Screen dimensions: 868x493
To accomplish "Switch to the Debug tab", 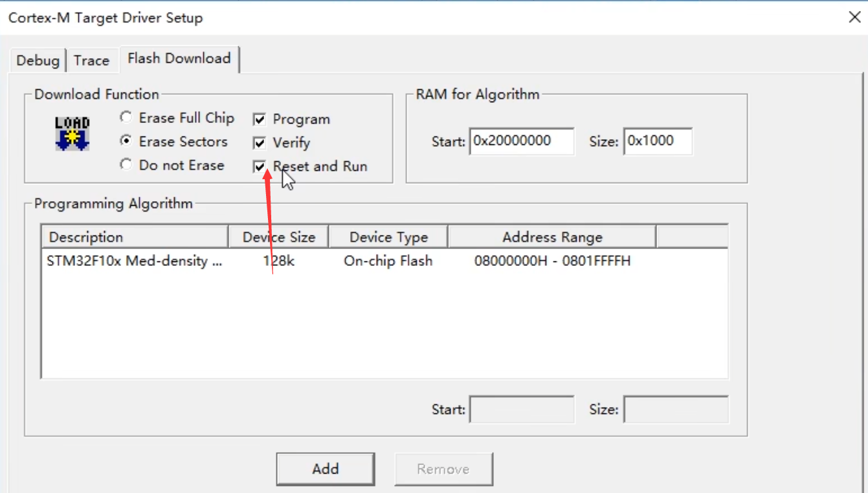I will tap(38, 60).
